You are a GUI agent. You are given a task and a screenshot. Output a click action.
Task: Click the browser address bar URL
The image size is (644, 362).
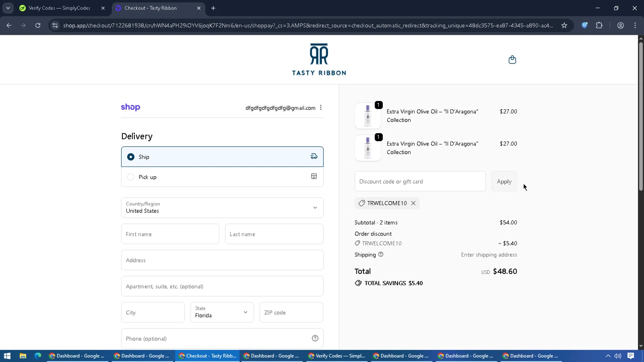click(308, 25)
